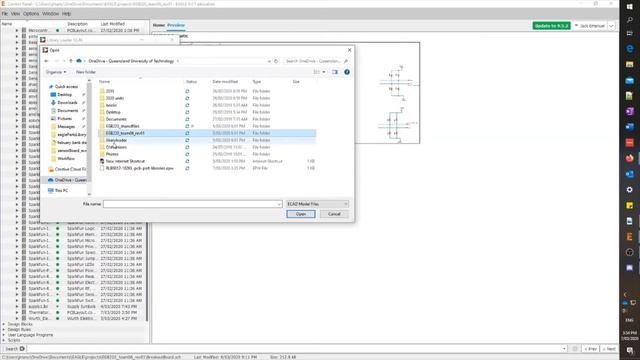Click sync status icon of New Internet Shortcut
640x360 pixels.
click(x=187, y=161)
